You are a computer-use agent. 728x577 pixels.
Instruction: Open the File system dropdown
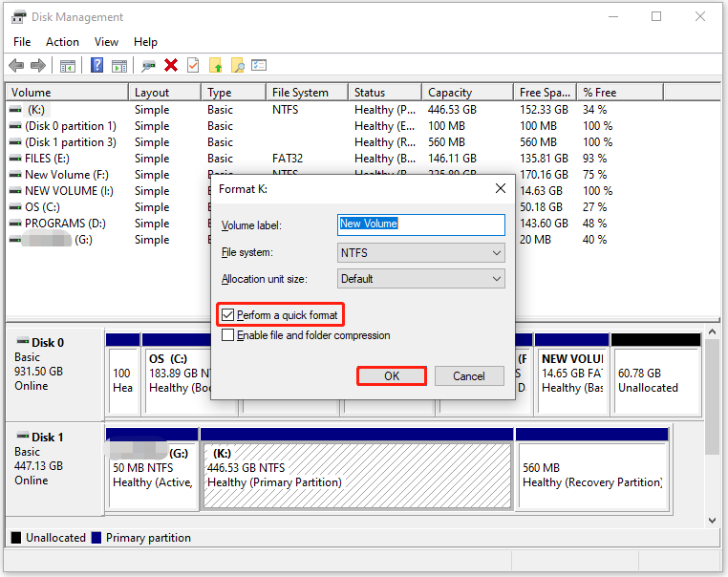pos(421,253)
